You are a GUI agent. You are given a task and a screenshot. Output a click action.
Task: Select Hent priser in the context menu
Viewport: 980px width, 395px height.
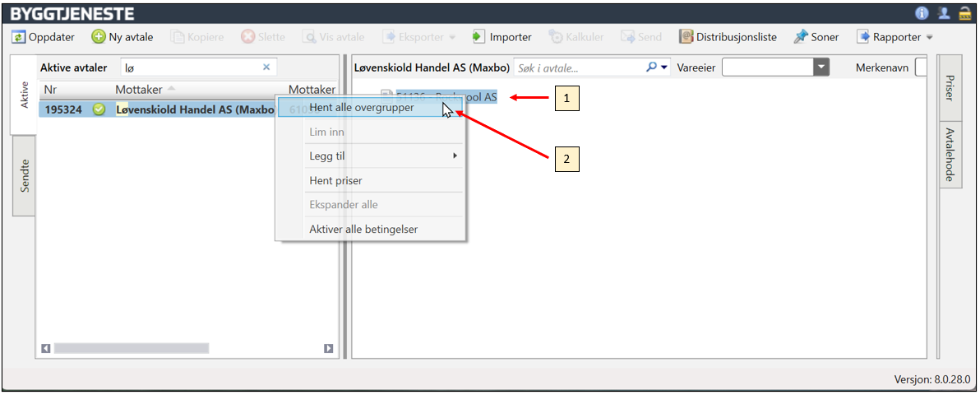pos(335,180)
